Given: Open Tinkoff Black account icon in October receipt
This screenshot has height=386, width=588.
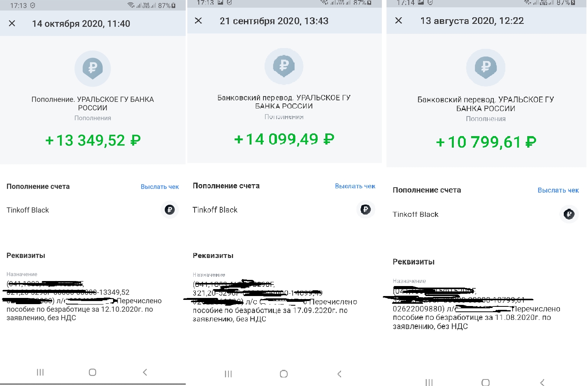Looking at the screenshot, I should click(x=170, y=210).
